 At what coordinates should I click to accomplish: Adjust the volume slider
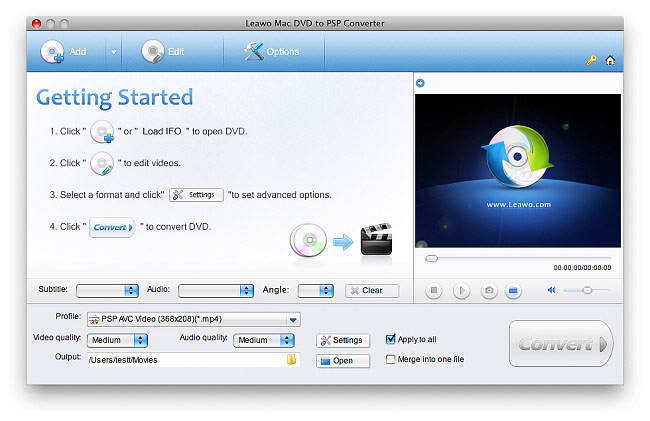[x=586, y=290]
